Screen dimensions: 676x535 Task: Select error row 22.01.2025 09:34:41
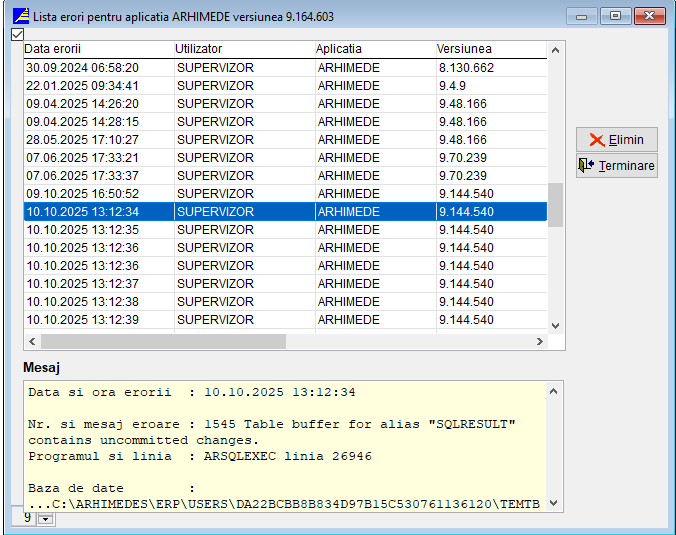pyautogui.click(x=285, y=86)
